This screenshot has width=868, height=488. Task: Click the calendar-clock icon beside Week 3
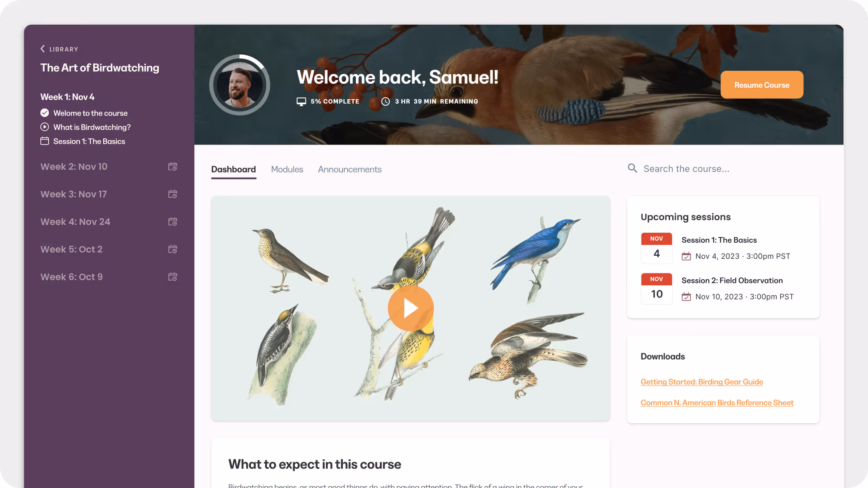pyautogui.click(x=173, y=194)
